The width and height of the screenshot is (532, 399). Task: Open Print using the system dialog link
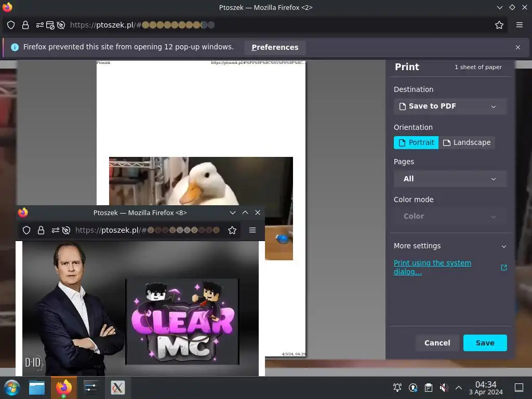click(x=432, y=268)
